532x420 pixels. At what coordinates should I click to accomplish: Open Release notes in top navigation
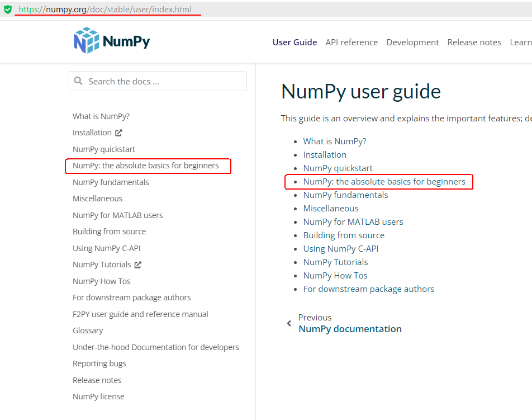coord(474,43)
